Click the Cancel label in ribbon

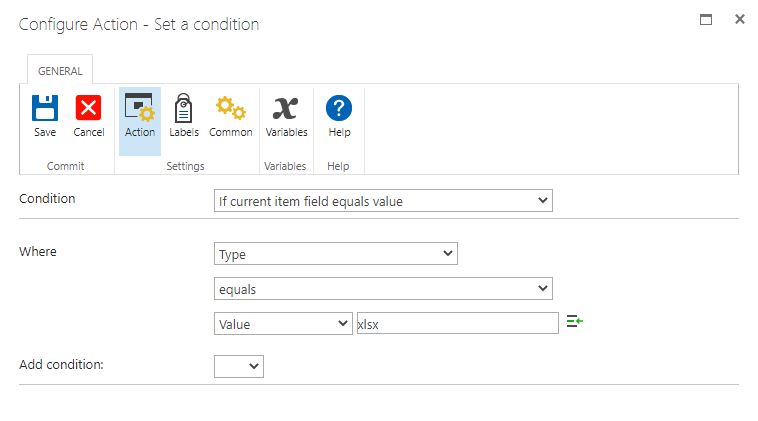pyautogui.click(x=89, y=132)
